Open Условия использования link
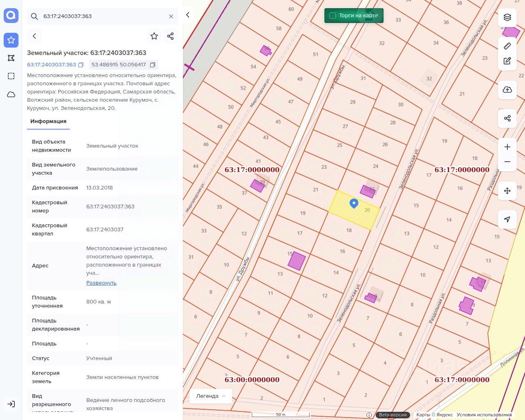The width and height of the screenshot is (525, 420). coord(484,415)
